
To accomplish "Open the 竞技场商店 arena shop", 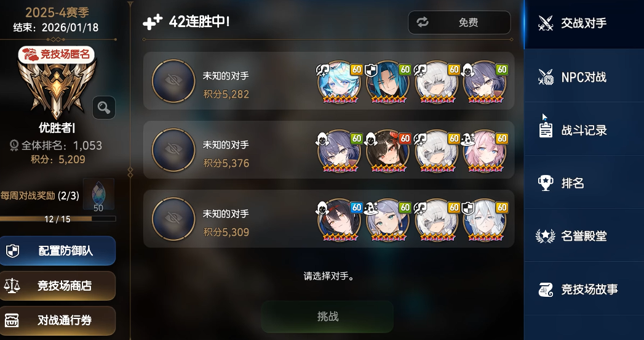I will (57, 285).
